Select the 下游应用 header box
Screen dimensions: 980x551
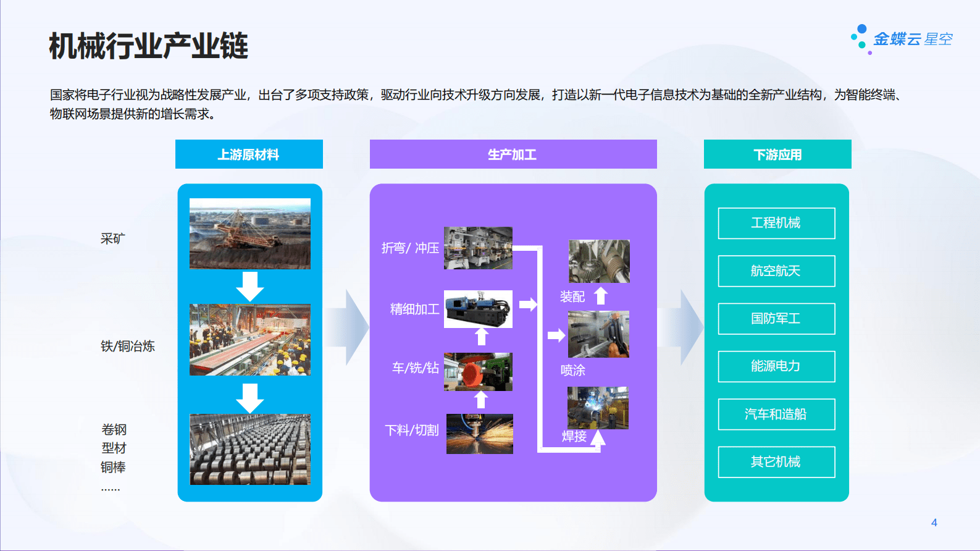(777, 154)
